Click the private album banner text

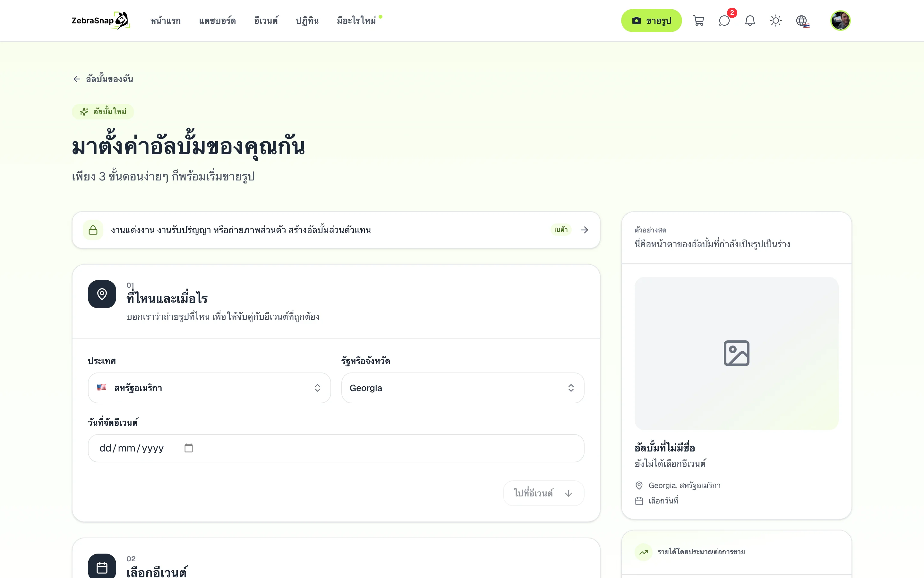[x=241, y=230]
